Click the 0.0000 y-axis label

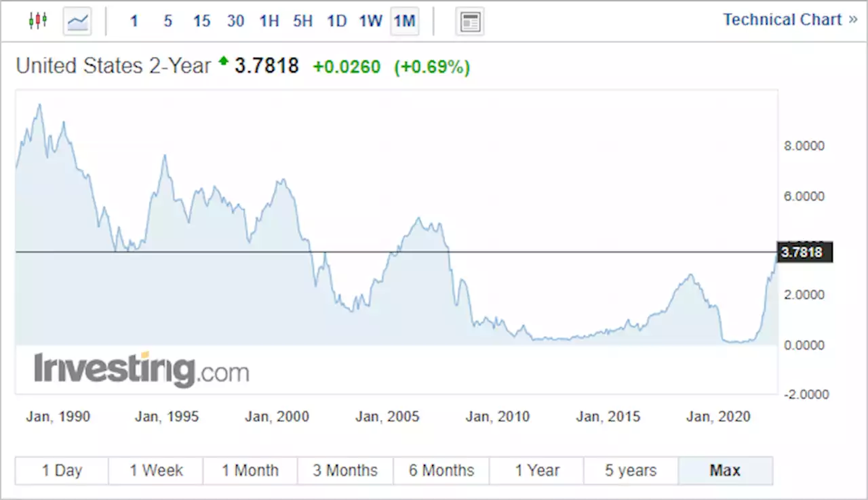[803, 345]
